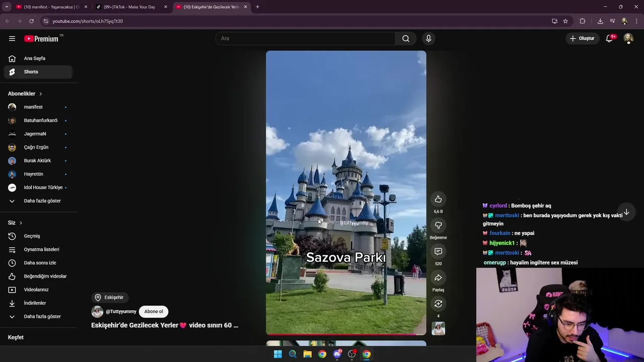
Task: Click the Keşfet section heading
Action: tap(16, 337)
